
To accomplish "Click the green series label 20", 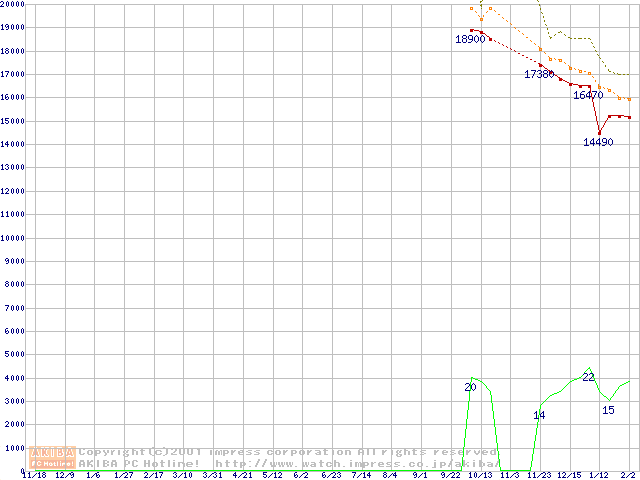I will pyautogui.click(x=470, y=387).
